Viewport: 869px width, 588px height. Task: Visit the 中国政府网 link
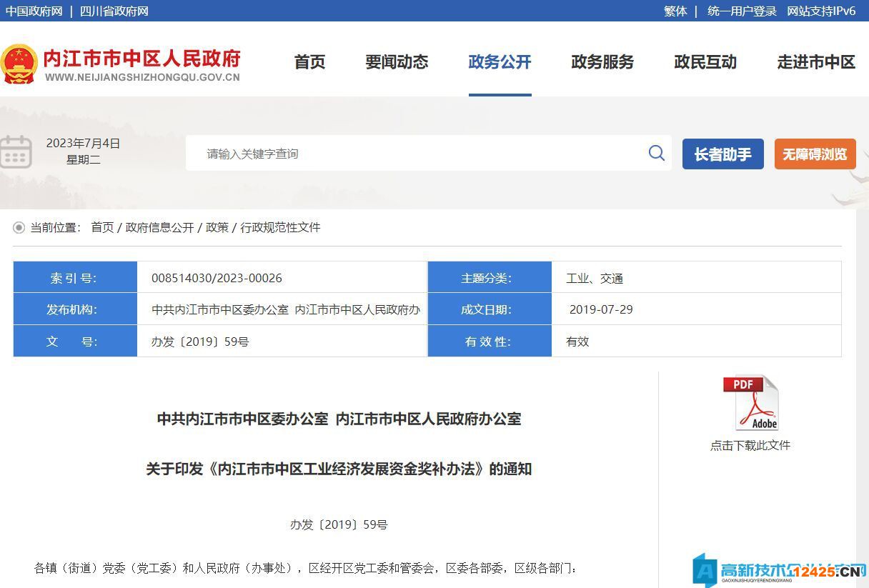(34, 11)
